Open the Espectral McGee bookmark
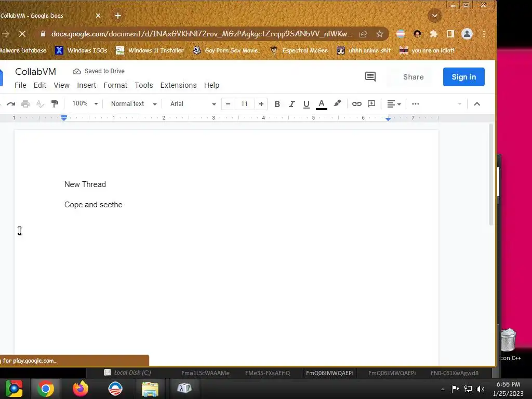532x399 pixels. click(x=299, y=50)
